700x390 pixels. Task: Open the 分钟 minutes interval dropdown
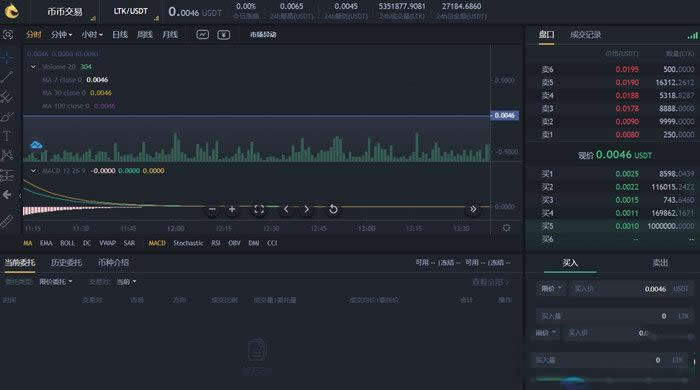tap(62, 34)
